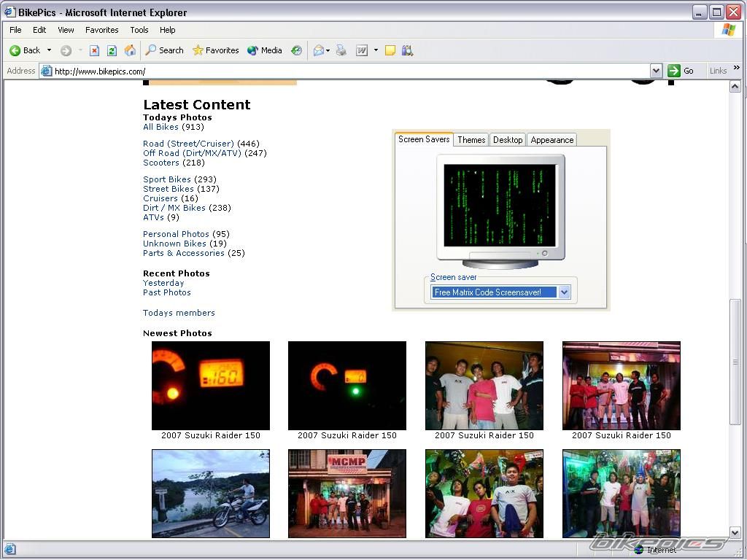Open the Favorites toolbar button with star
The height and width of the screenshot is (560, 747).
215,50
